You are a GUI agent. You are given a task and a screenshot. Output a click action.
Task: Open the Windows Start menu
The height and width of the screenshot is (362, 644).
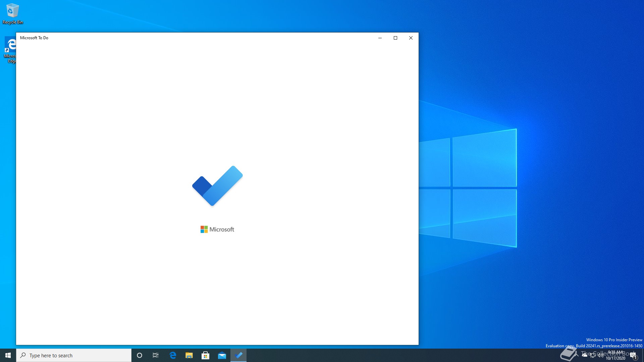tap(8, 355)
